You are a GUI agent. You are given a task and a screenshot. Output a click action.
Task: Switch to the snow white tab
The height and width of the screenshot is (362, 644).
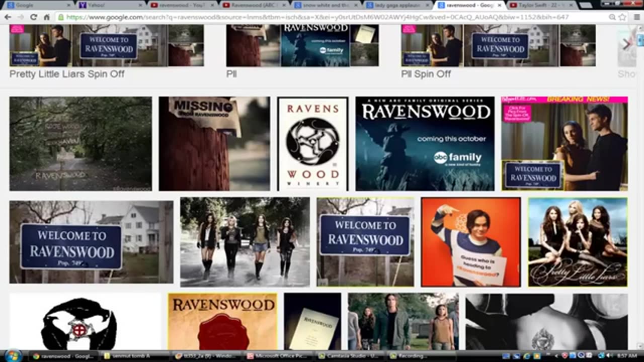tap(326, 5)
